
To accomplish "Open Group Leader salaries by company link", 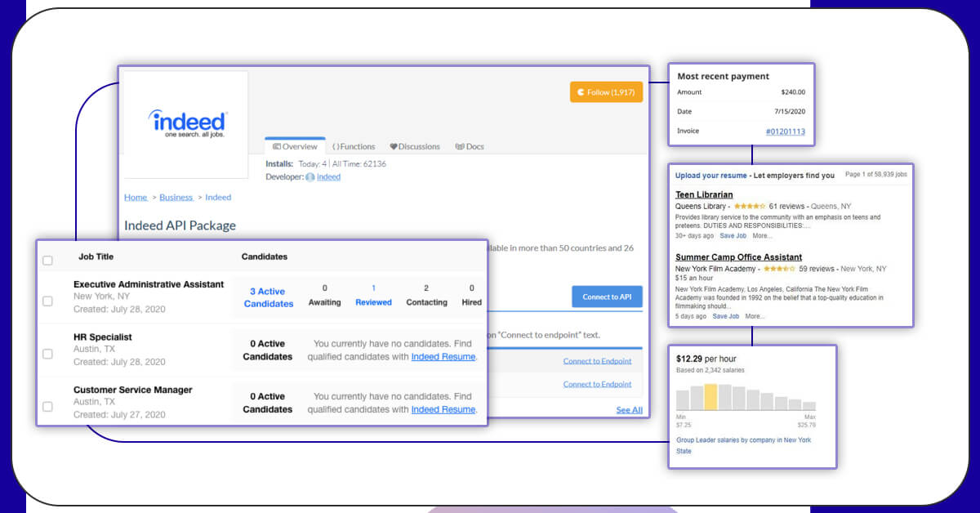I will (743, 445).
